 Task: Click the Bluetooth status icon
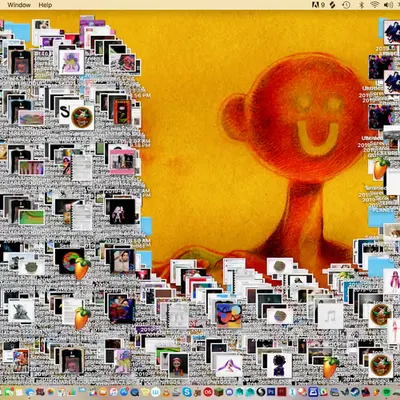point(361,5)
